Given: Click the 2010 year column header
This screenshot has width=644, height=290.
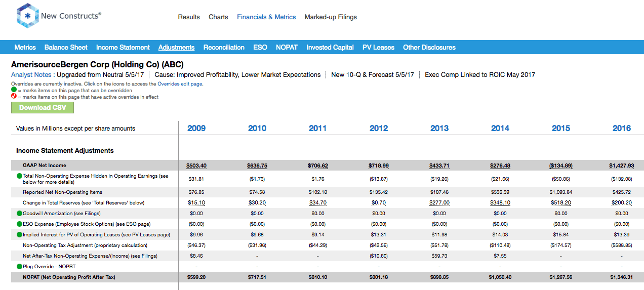Looking at the screenshot, I should 257,129.
